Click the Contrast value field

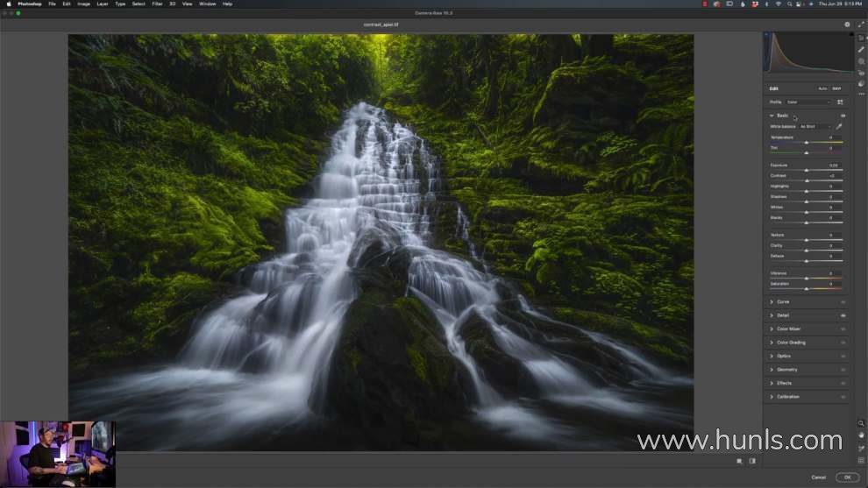coord(833,176)
